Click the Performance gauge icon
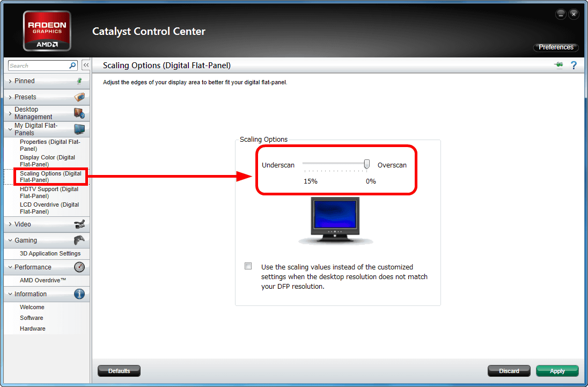The width and height of the screenshot is (588, 387). tap(79, 267)
